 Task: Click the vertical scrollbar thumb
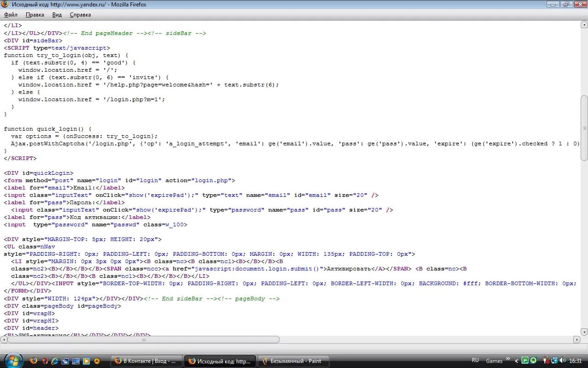click(584, 128)
